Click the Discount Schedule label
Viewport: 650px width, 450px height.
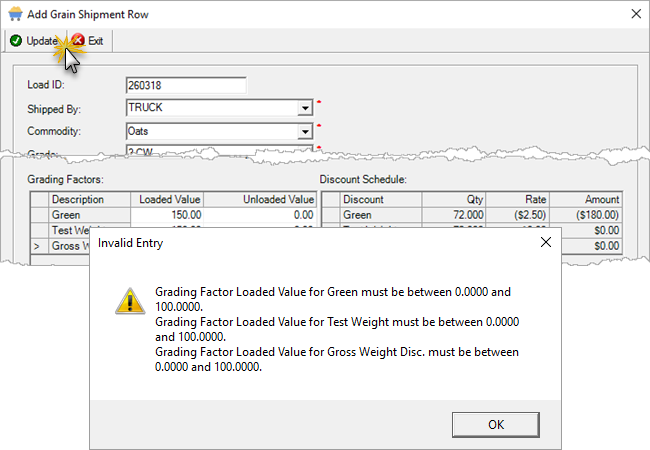(363, 179)
